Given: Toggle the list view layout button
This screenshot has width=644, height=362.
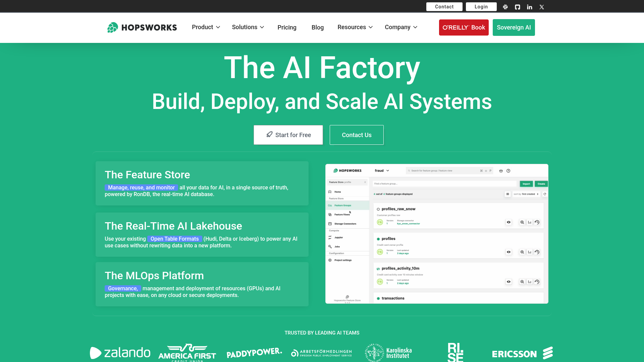Looking at the screenshot, I should coord(507,194).
